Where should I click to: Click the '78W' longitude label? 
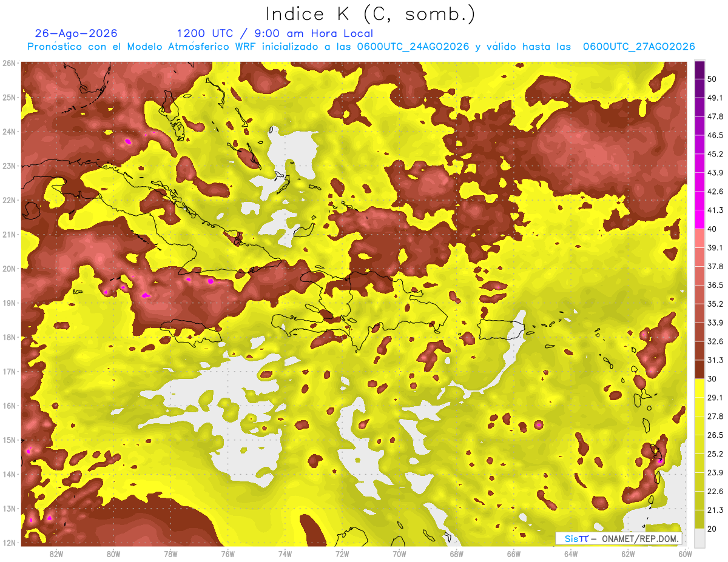(170, 554)
